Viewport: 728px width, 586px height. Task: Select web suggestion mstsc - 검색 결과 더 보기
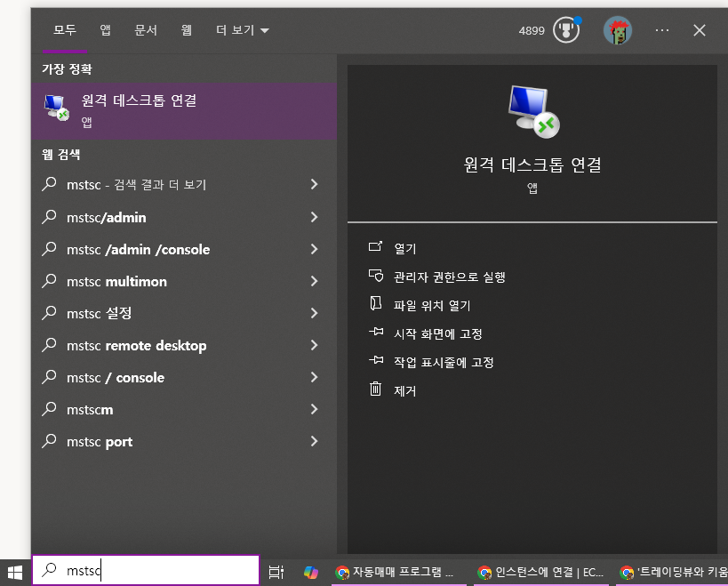click(184, 184)
